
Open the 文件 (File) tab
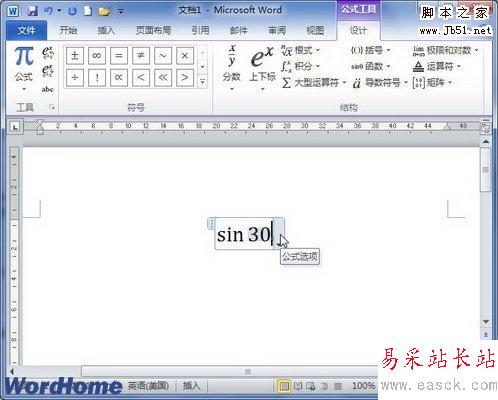click(x=26, y=31)
